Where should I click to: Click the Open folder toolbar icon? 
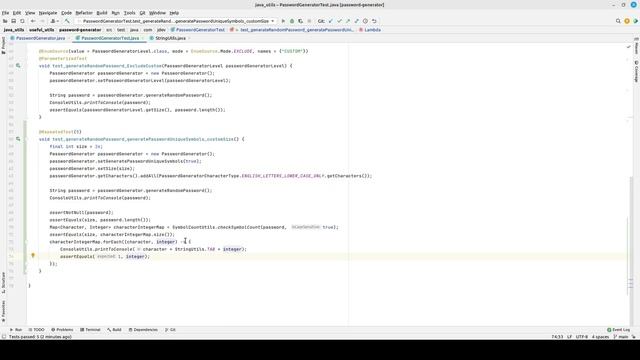tap(5, 21)
